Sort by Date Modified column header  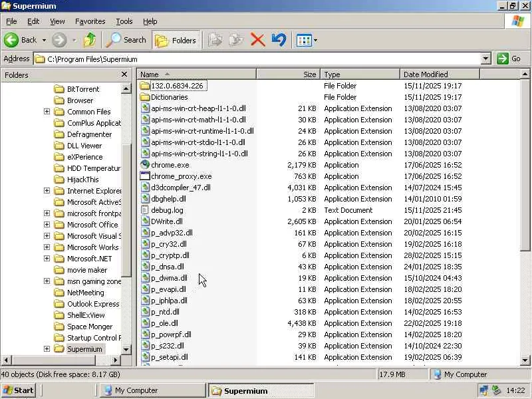[440, 74]
